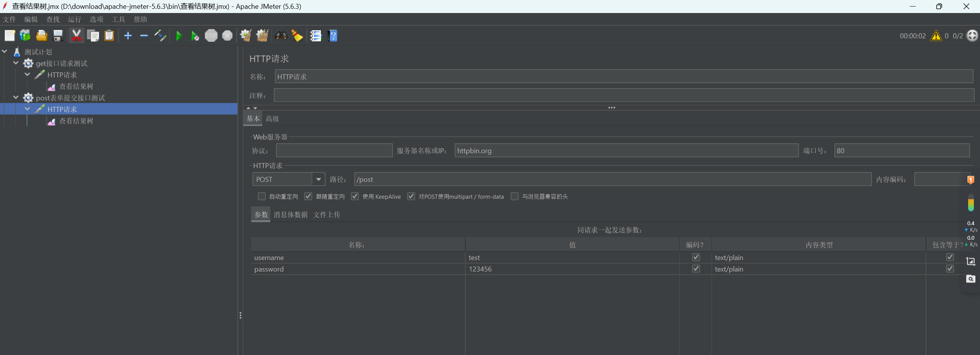Toggle 包含等于? checkbox for username row
Viewport: 980px width, 355px height.
click(950, 257)
